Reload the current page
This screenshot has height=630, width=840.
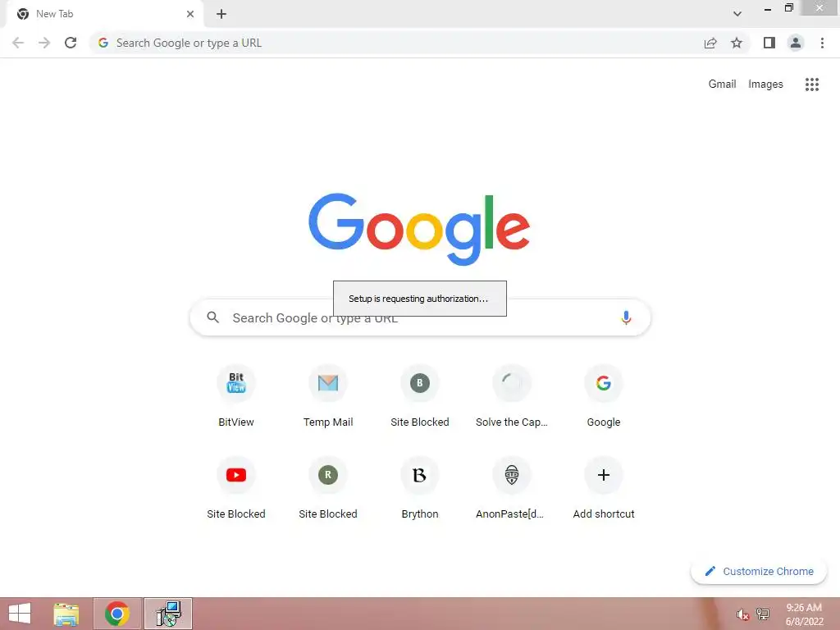(71, 43)
